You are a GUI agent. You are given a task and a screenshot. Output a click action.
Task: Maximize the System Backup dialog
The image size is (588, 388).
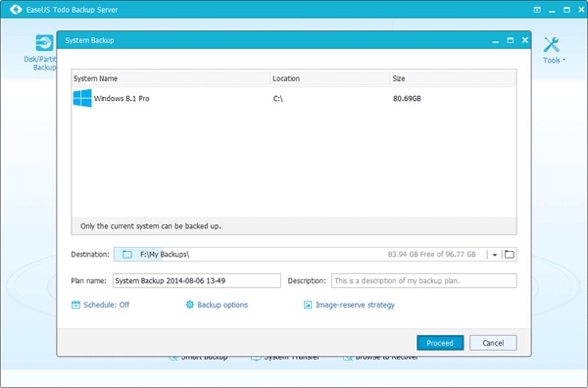[510, 40]
